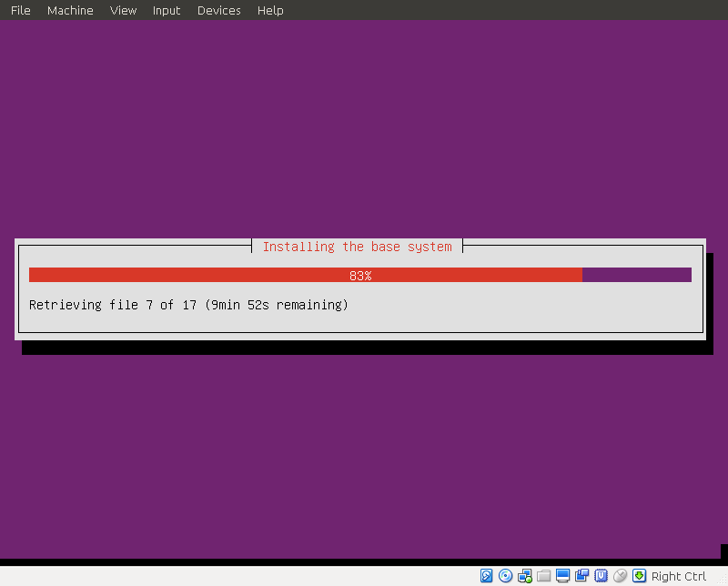The width and height of the screenshot is (728, 586).
Task: Click the optical disc drive status icon
Action: click(506, 576)
